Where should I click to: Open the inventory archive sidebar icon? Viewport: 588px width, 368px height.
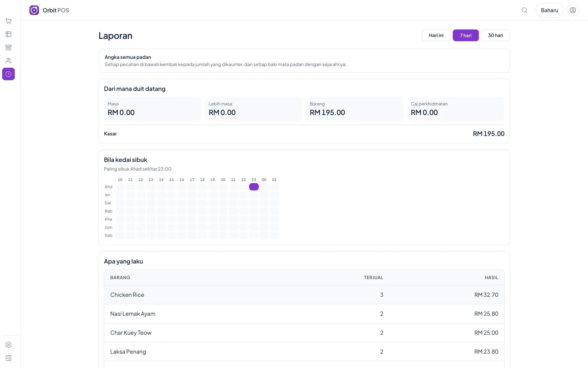coord(9,47)
